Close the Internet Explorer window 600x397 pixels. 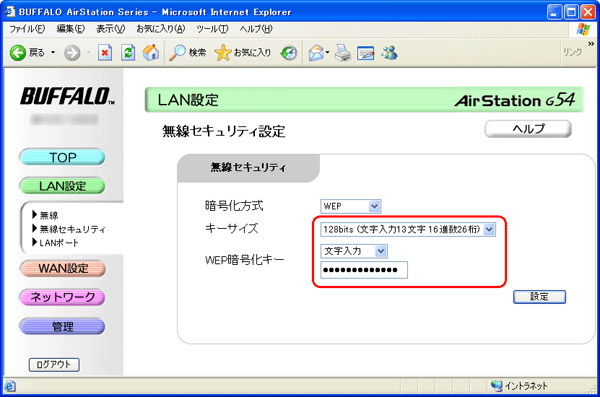point(588,12)
